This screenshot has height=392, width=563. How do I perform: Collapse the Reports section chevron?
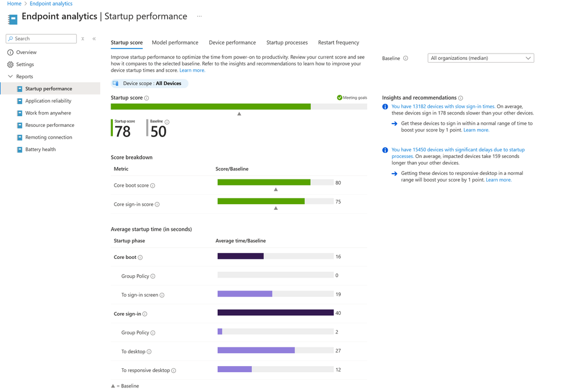click(10, 77)
